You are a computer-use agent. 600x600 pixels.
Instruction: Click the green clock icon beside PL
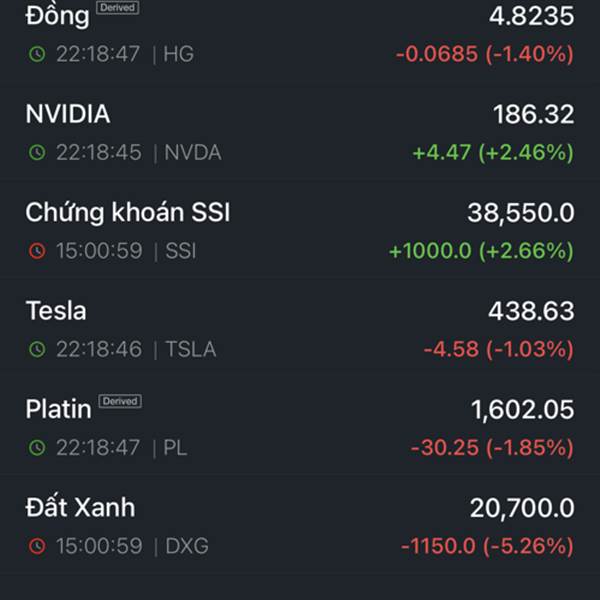[x=37, y=447]
